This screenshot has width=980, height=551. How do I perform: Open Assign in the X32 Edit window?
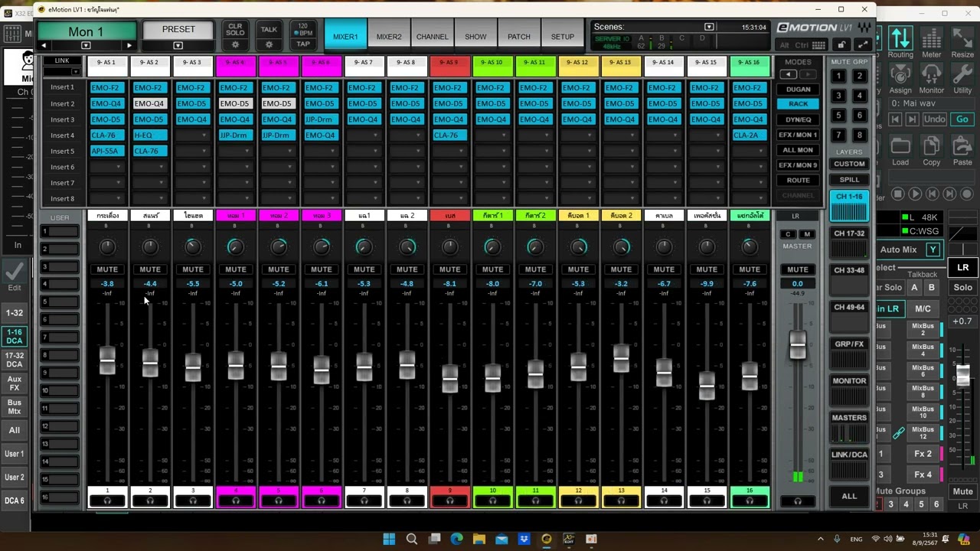tap(900, 79)
